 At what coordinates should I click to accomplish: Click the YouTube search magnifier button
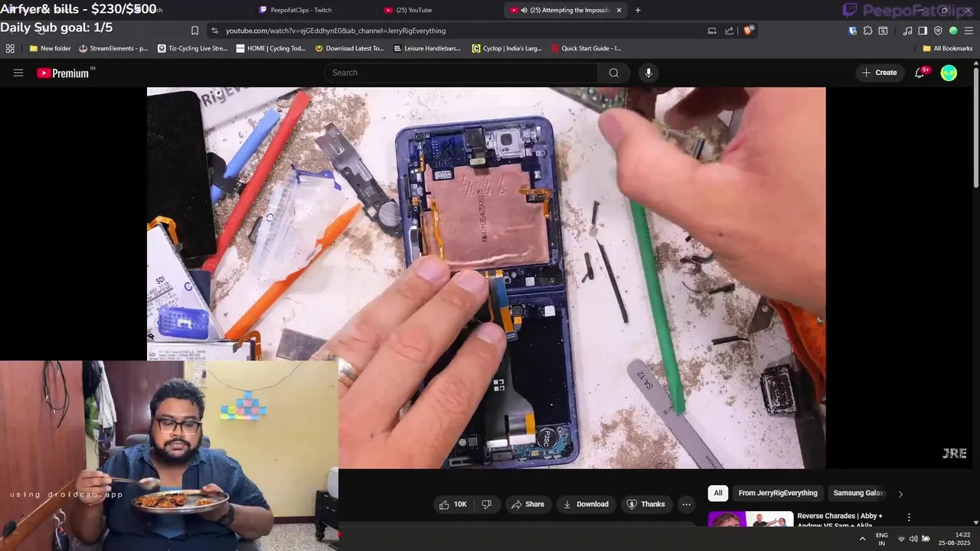coord(613,73)
